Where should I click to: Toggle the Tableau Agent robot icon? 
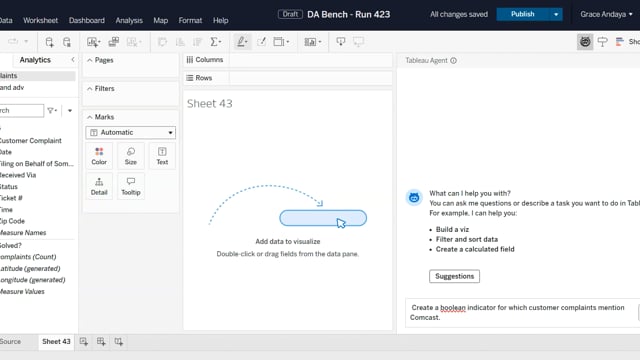tap(585, 42)
